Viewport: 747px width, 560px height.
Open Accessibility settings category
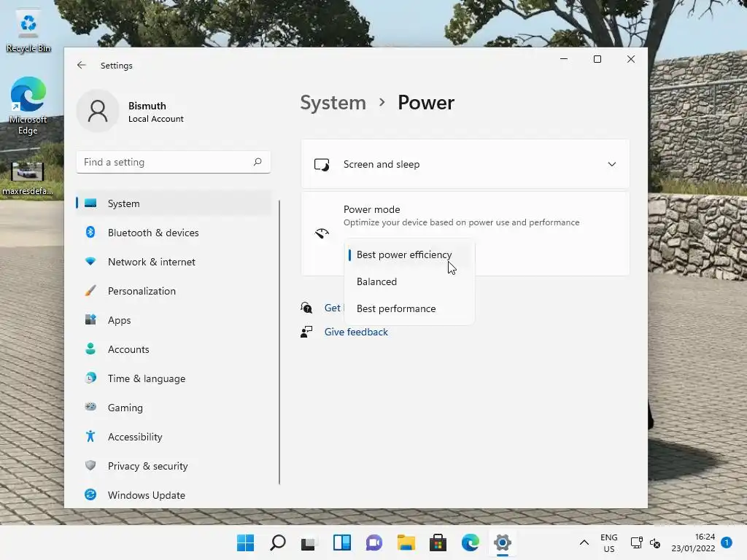click(174, 437)
